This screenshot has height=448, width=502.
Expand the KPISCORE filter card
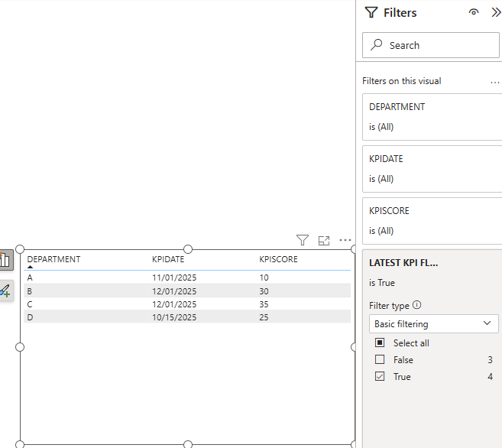pyautogui.click(x=432, y=221)
